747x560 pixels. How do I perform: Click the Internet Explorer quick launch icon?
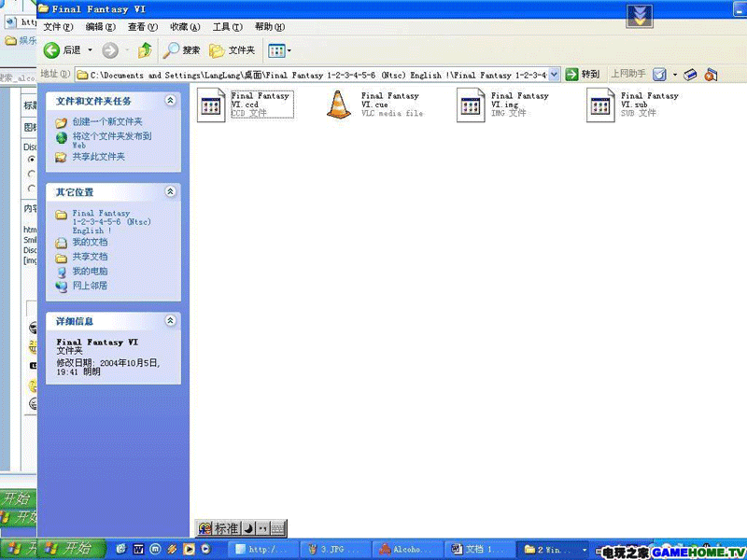pos(121,549)
